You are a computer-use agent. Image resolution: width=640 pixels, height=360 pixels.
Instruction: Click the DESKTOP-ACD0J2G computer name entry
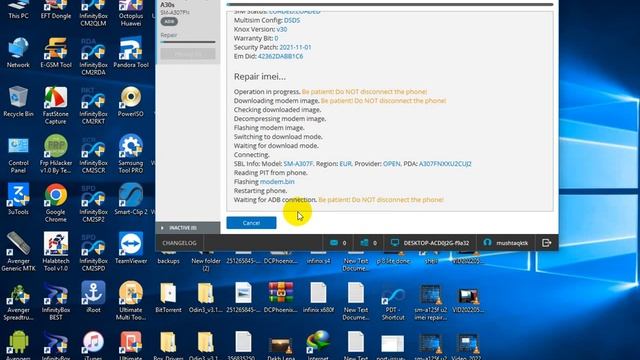(x=430, y=243)
